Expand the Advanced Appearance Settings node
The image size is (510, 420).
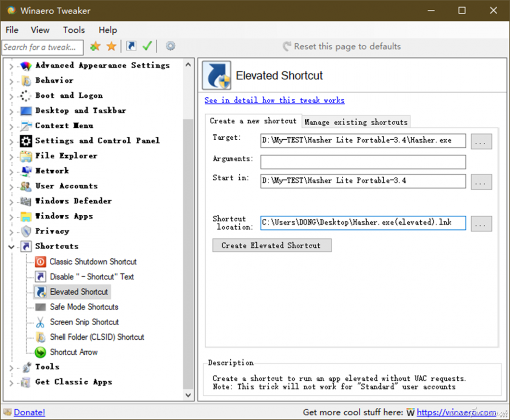pos(11,66)
